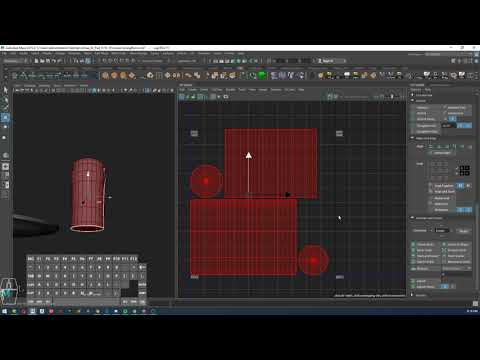Open the UV Editor Modify menu
This screenshot has width=480, height=360.
pyautogui.click(x=231, y=89)
